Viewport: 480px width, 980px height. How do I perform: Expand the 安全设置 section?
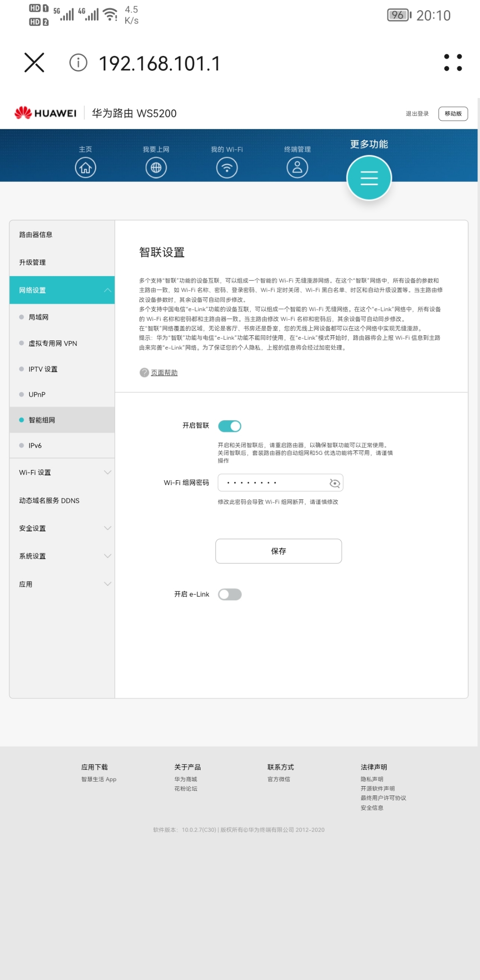point(62,528)
